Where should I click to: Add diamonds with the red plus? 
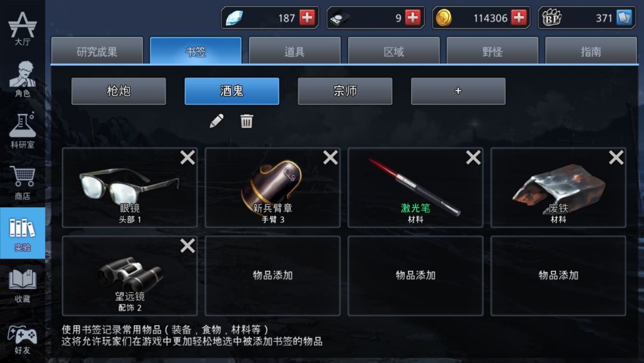click(x=307, y=18)
